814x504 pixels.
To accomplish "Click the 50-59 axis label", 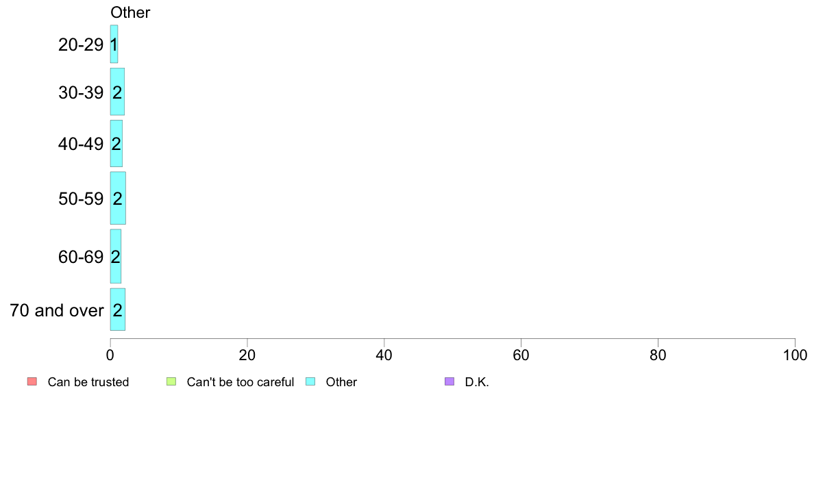I will 81,199.
